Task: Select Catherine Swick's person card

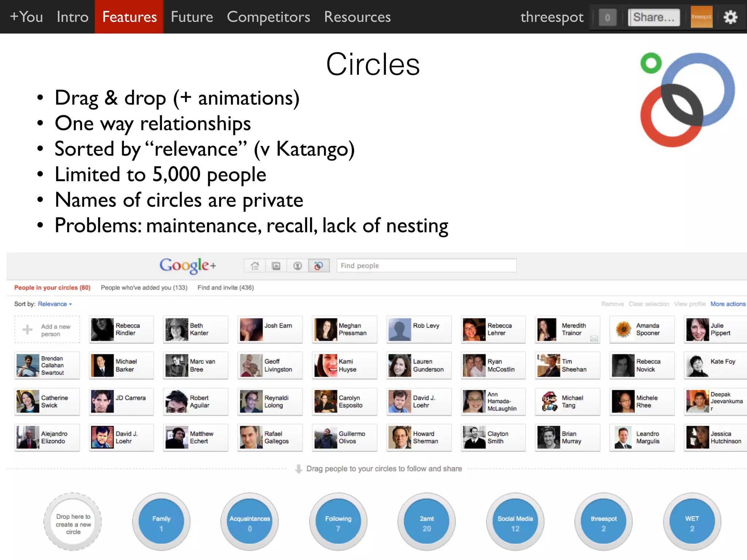Action: [x=47, y=401]
